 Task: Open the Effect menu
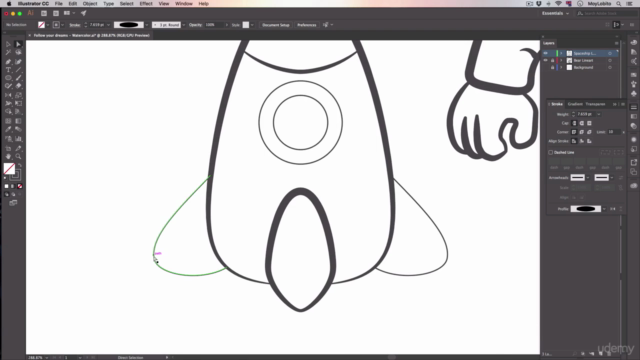146,4
